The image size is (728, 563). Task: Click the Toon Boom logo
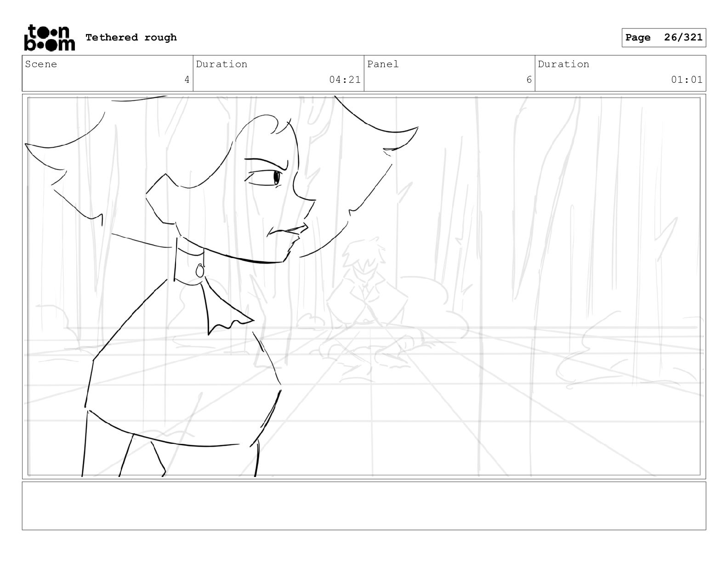[x=49, y=37]
